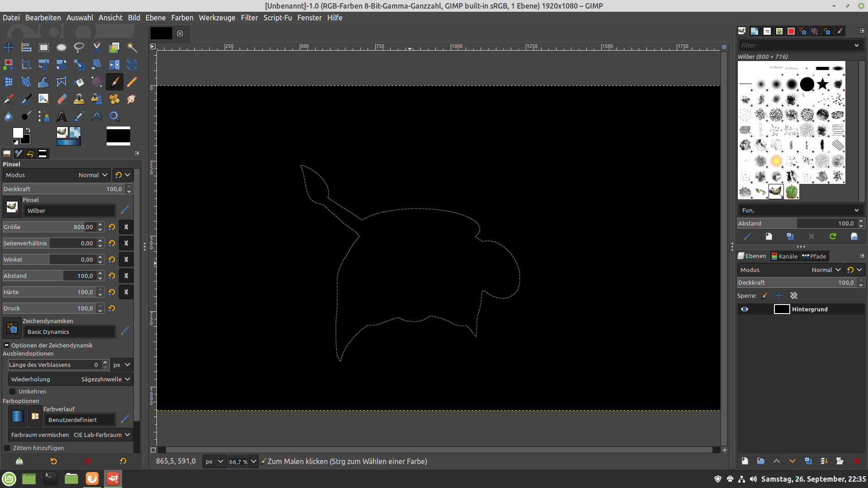Create a new layer
Viewport: 868px width, 488px height.
(745, 461)
